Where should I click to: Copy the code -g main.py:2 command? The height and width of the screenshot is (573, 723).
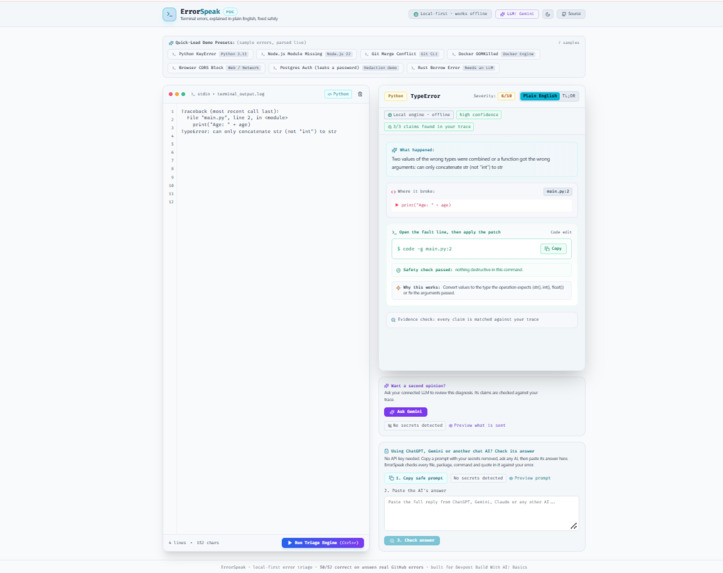click(x=553, y=248)
